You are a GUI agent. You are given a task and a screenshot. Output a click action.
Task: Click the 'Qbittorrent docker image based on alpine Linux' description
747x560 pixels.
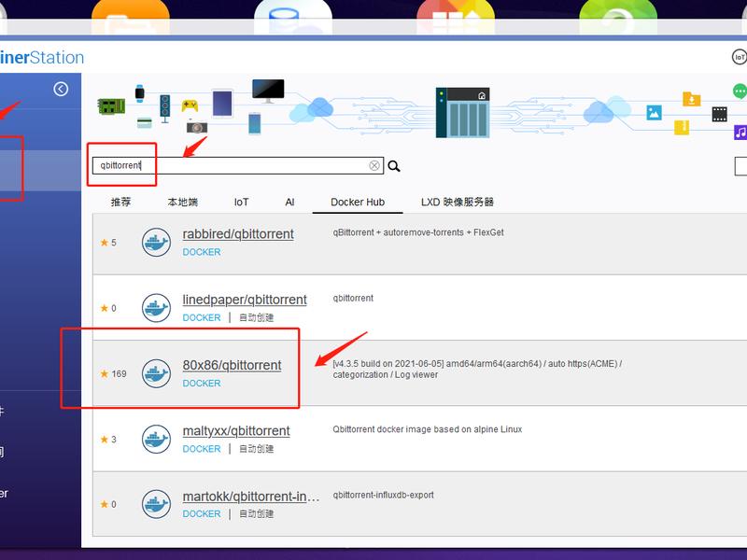click(428, 429)
